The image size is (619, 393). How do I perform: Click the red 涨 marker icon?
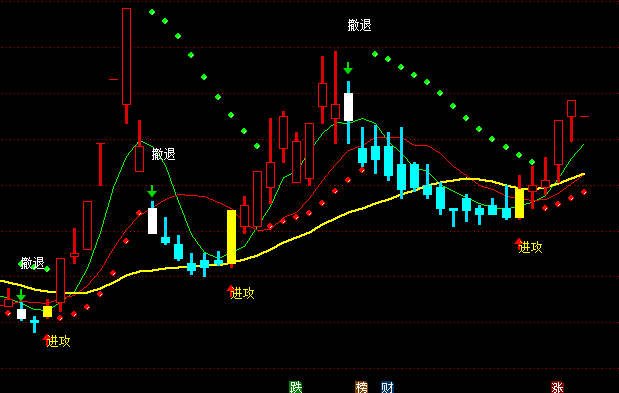click(x=557, y=387)
